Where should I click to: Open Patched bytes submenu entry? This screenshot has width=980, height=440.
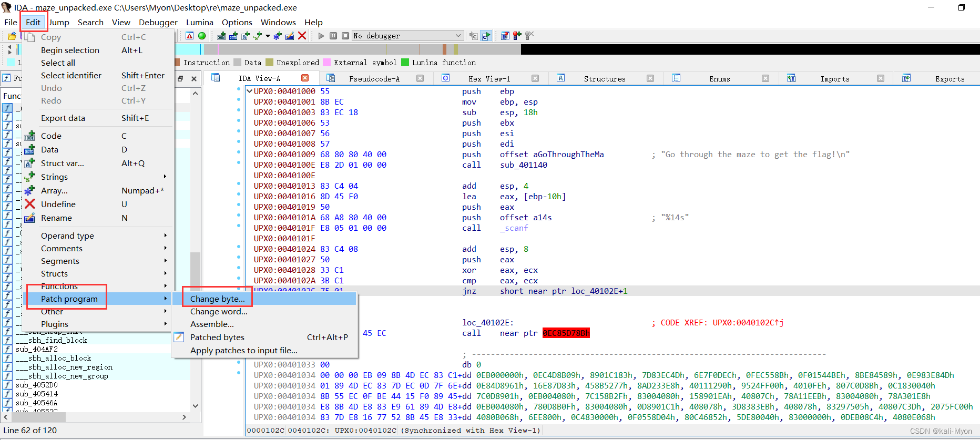pyautogui.click(x=265, y=337)
